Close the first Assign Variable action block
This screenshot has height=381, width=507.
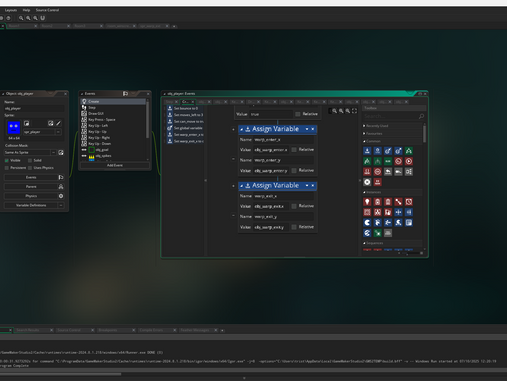[x=313, y=129]
